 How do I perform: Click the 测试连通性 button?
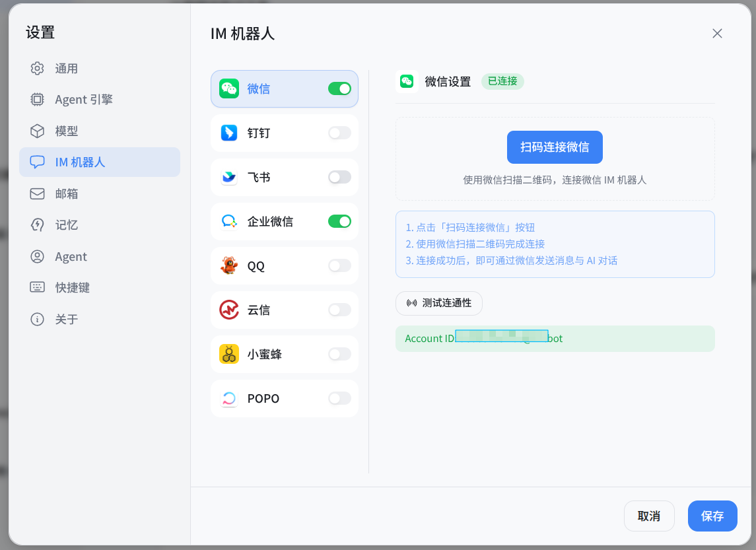click(439, 303)
